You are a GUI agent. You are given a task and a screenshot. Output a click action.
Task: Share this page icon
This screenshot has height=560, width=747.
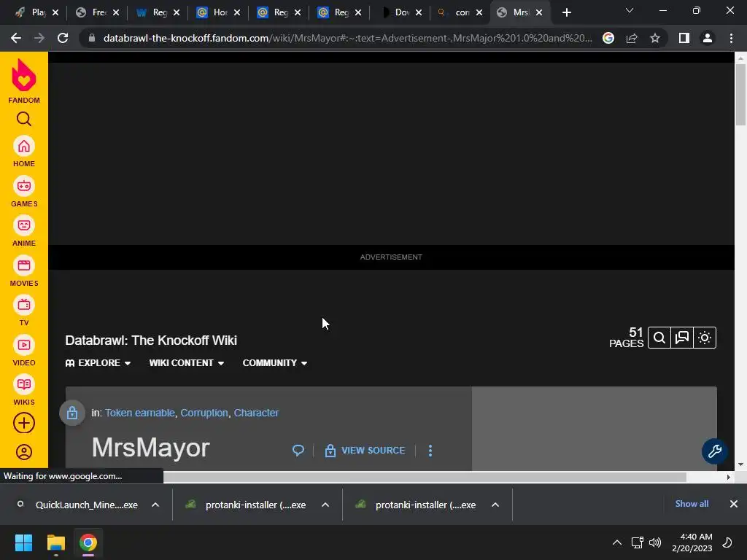click(x=632, y=38)
